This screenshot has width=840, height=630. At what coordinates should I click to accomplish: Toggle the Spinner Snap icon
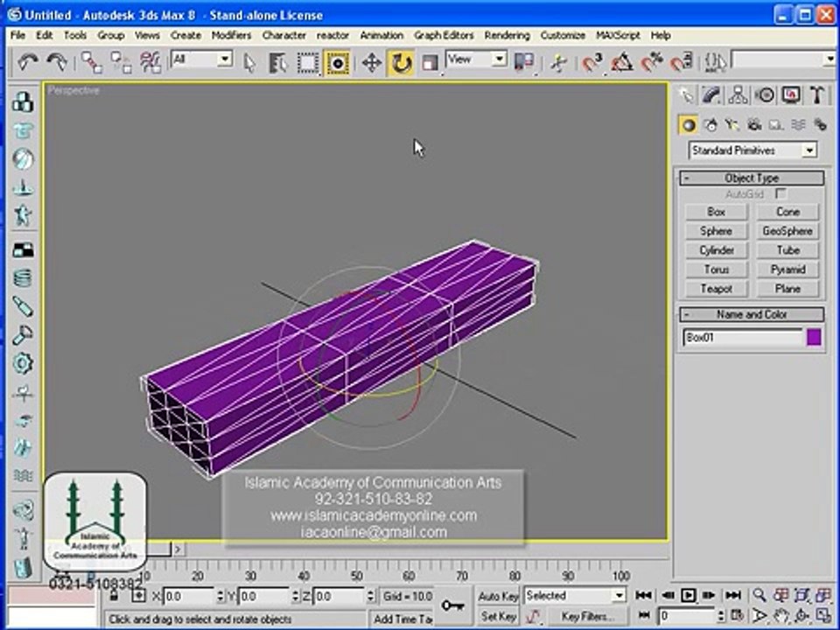pyautogui.click(x=682, y=62)
